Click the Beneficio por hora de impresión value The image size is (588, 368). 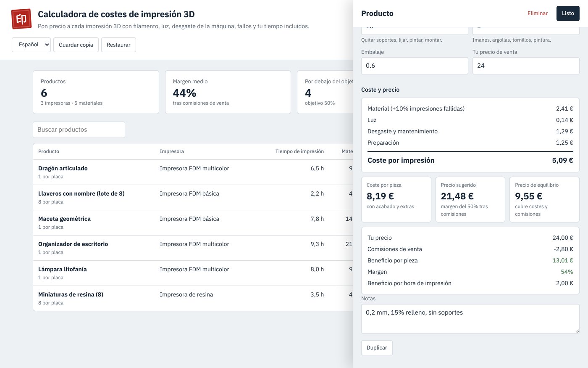564,283
